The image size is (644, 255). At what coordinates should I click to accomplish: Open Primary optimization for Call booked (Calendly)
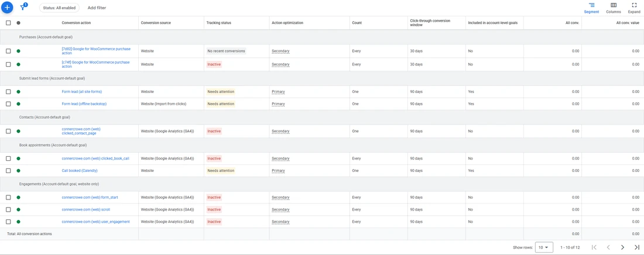pos(278,171)
